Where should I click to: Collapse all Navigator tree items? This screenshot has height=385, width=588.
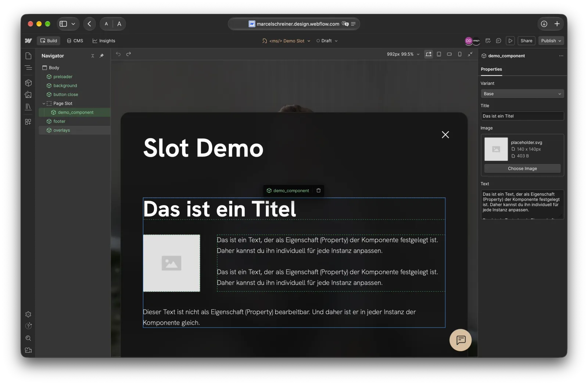(x=93, y=56)
